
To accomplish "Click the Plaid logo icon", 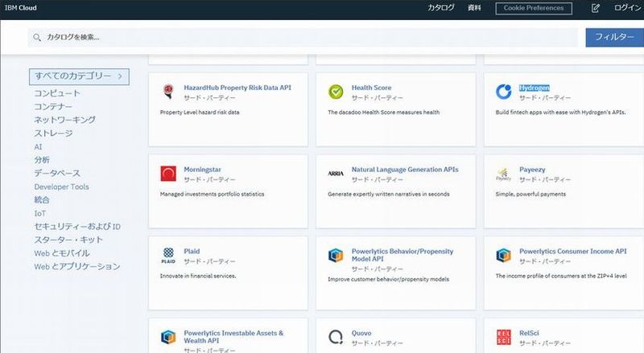I will 168,255.
